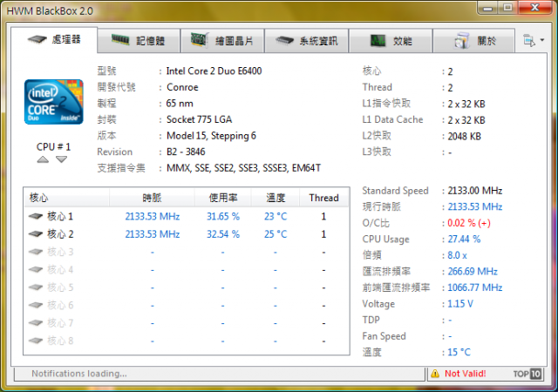The height and width of the screenshot is (392, 558).
Task: Click the Socket 775 LGA value
Action: tap(199, 119)
